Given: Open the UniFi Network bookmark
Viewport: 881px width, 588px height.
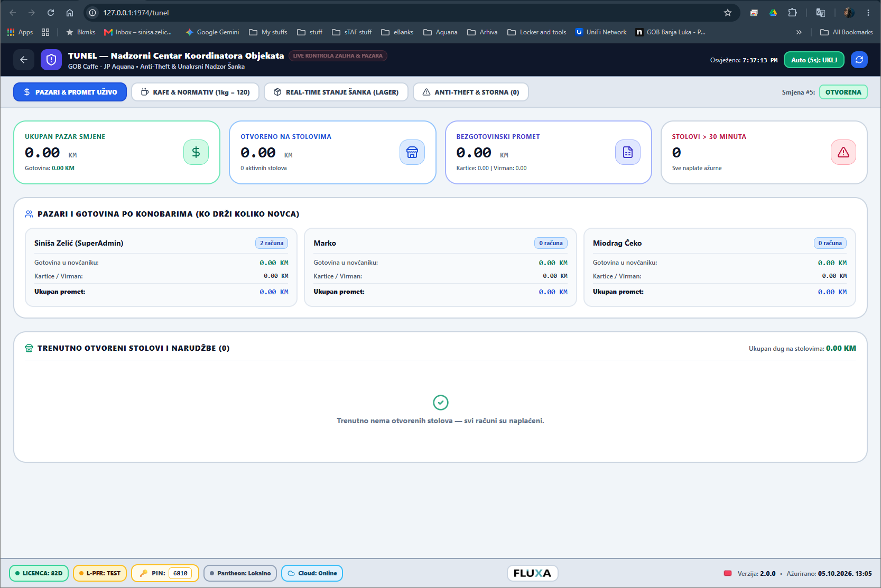Looking at the screenshot, I should point(601,32).
